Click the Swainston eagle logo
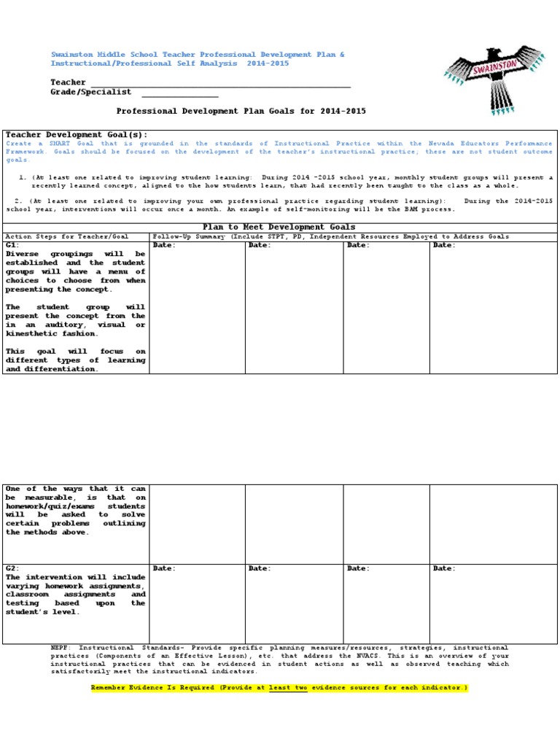The image size is (560, 747). coord(494,80)
